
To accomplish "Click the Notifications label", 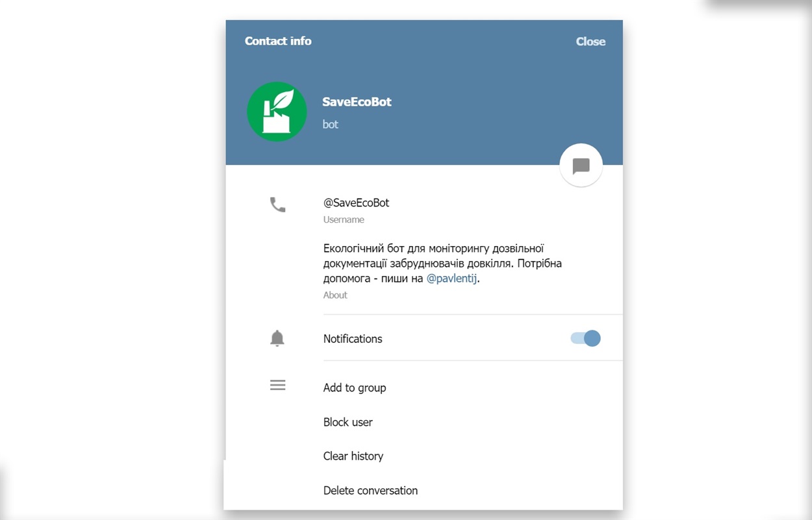I will 353,339.
